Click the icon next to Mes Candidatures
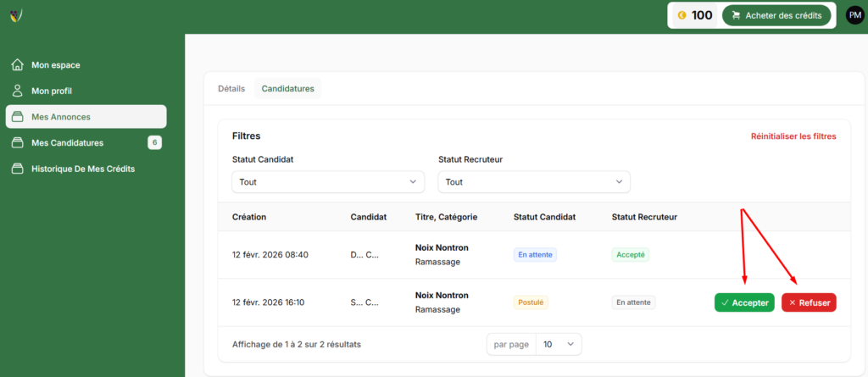This screenshot has height=377, width=868. 17,142
